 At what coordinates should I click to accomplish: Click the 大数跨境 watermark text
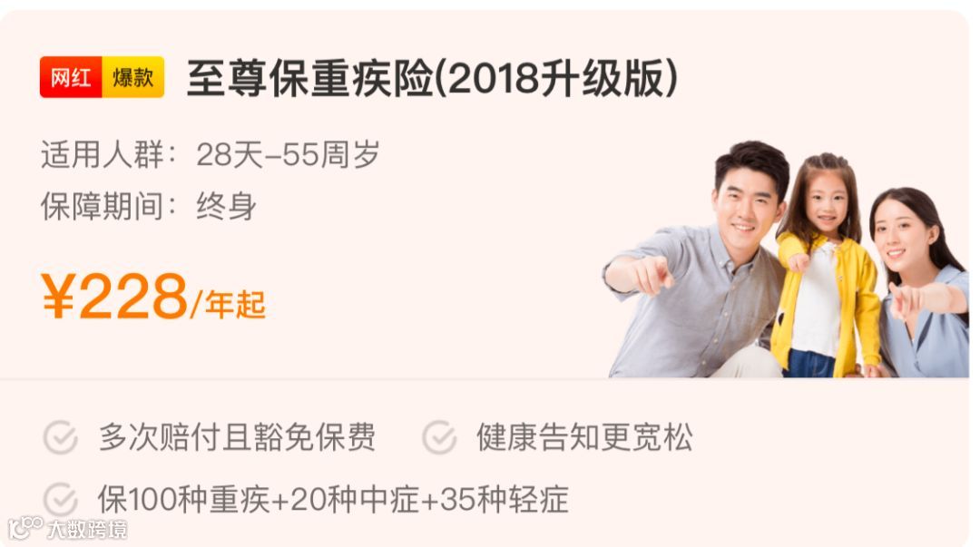pyautogui.click(x=87, y=530)
